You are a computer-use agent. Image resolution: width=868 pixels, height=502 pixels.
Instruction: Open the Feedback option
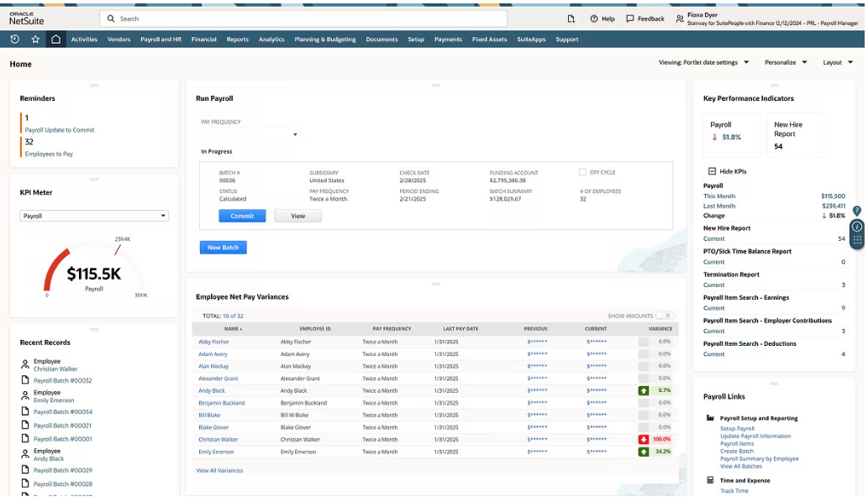tap(645, 18)
